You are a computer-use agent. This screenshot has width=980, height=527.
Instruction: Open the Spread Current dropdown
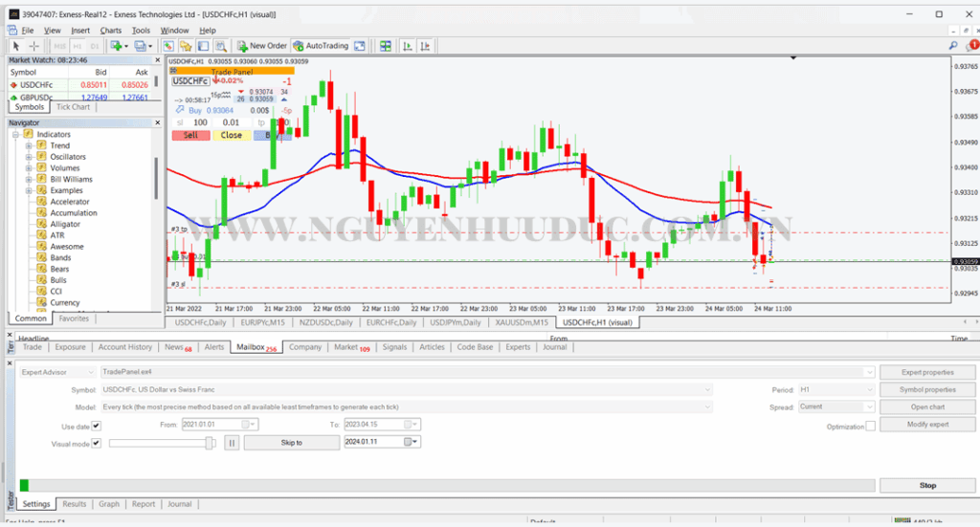click(869, 406)
